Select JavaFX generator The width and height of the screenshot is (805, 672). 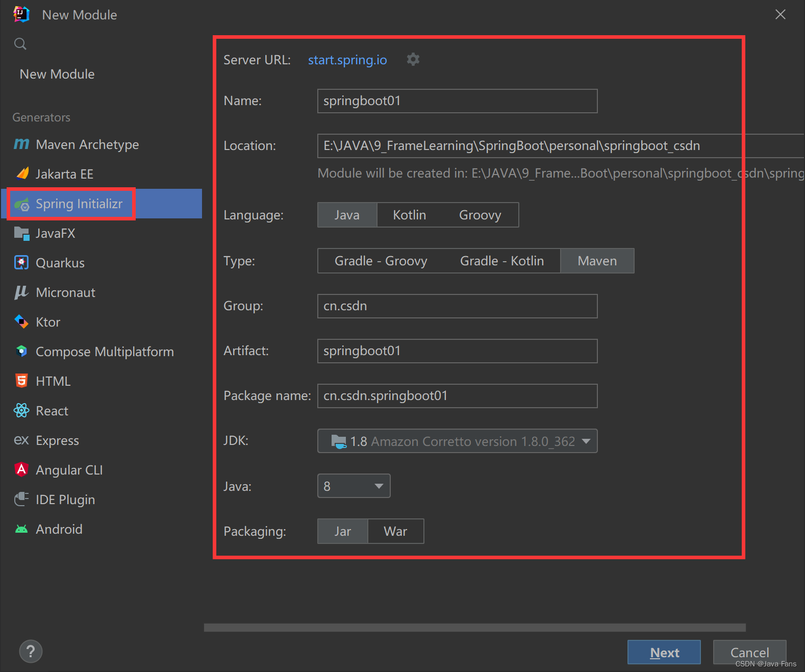tap(102, 233)
